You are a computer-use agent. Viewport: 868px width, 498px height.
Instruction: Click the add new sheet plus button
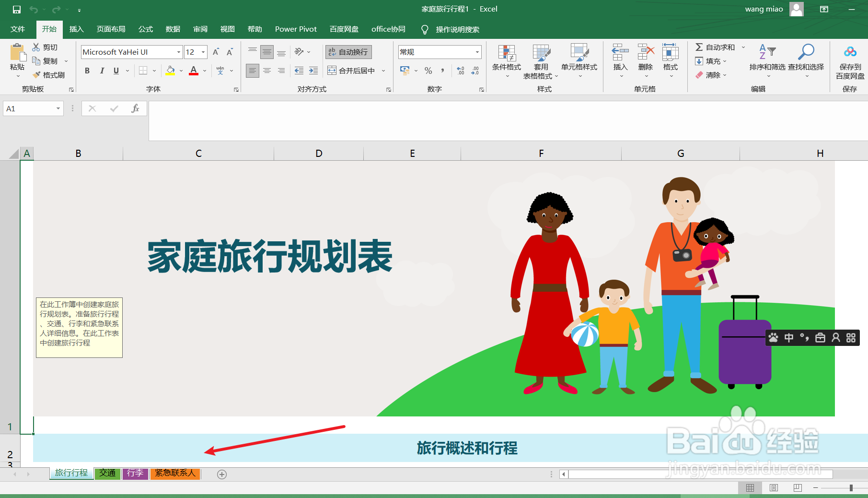click(x=222, y=474)
